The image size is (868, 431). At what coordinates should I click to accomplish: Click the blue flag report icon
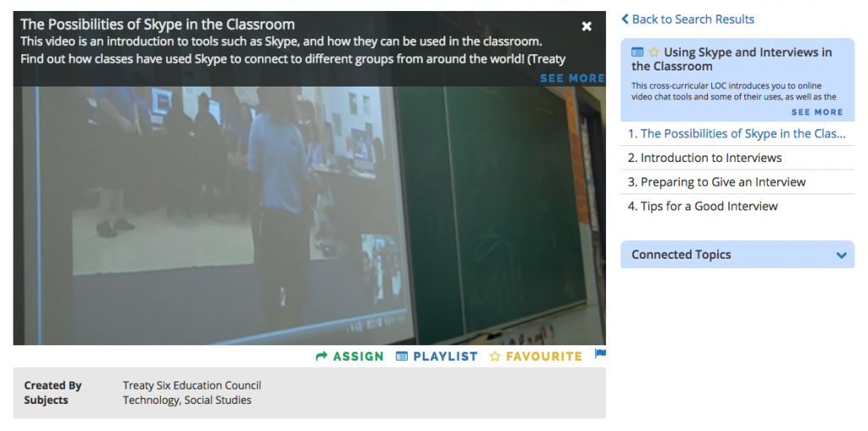click(x=600, y=354)
